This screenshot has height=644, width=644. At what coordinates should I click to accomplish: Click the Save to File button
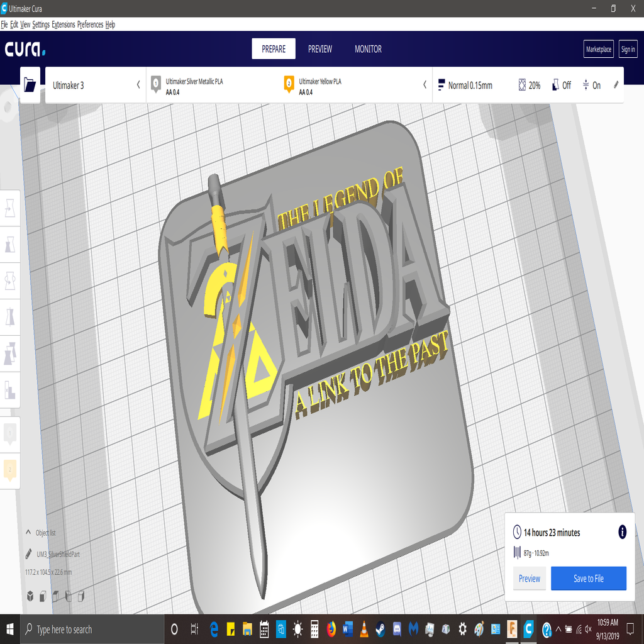coord(588,579)
